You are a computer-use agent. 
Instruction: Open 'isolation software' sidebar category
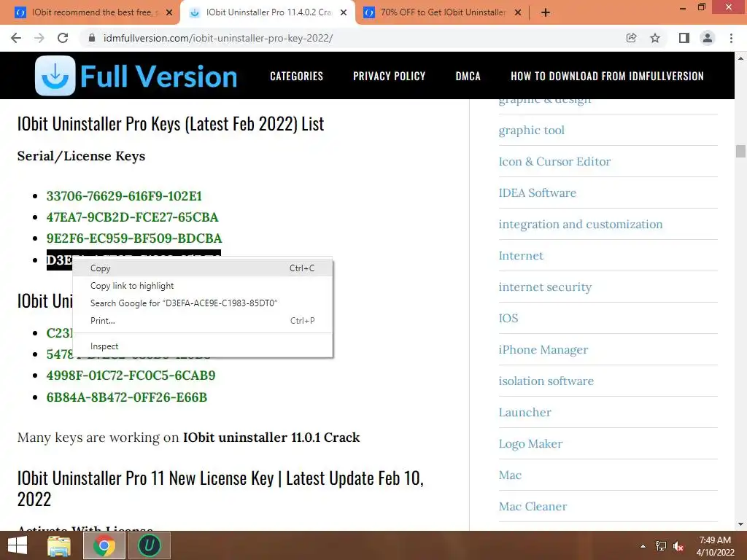546,381
